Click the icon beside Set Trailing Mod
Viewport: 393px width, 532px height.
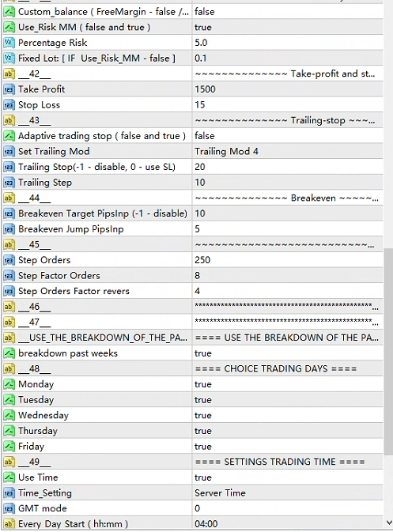point(9,152)
